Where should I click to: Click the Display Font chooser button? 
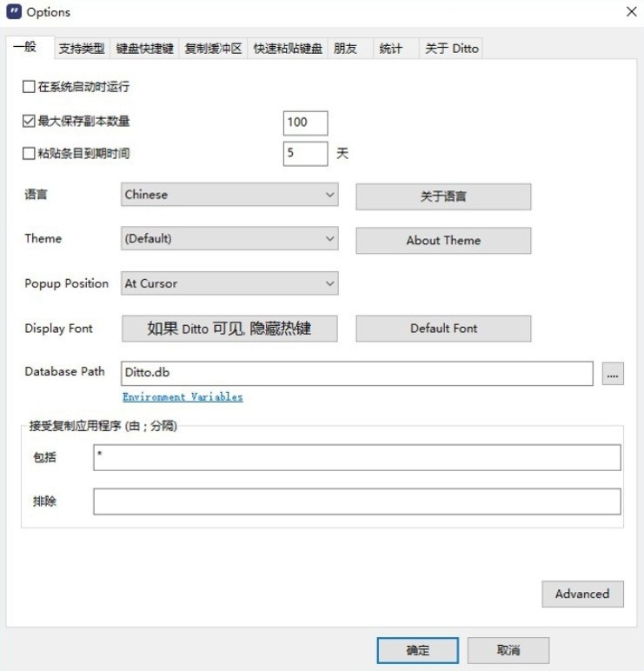click(229, 329)
